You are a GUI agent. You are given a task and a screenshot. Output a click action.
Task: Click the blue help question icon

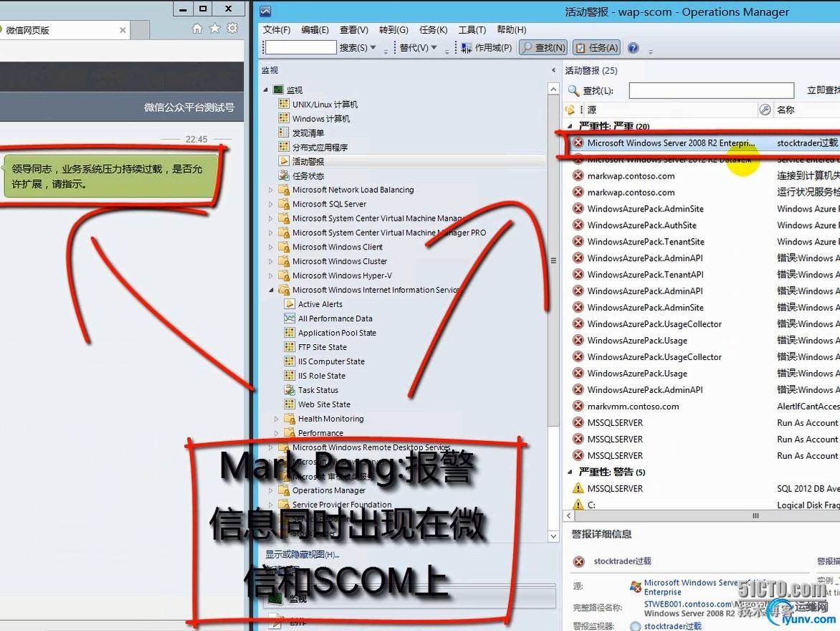coord(633,48)
